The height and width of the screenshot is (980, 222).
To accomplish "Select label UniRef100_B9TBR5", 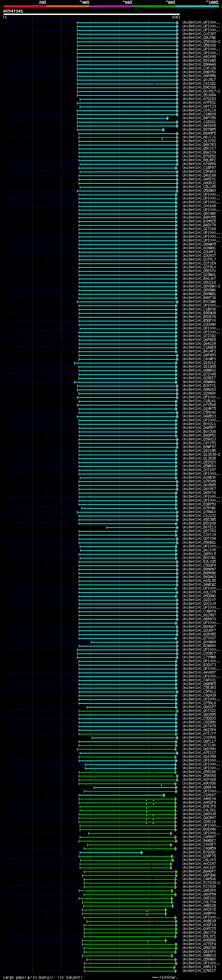I will tap(199, 130).
